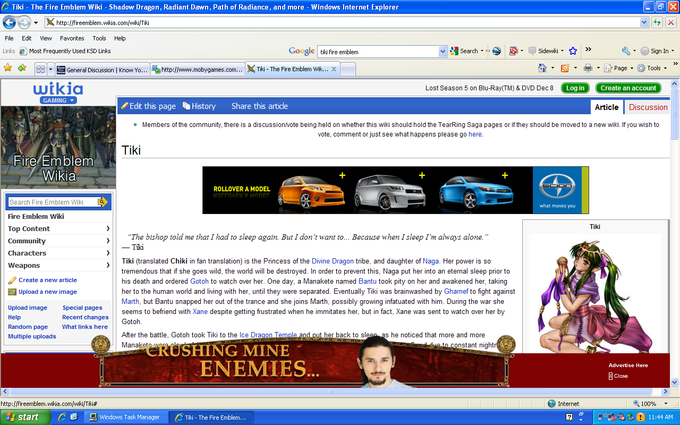
Task: Click the Most Frequently Used KSD Links icon
Action: (x=23, y=51)
